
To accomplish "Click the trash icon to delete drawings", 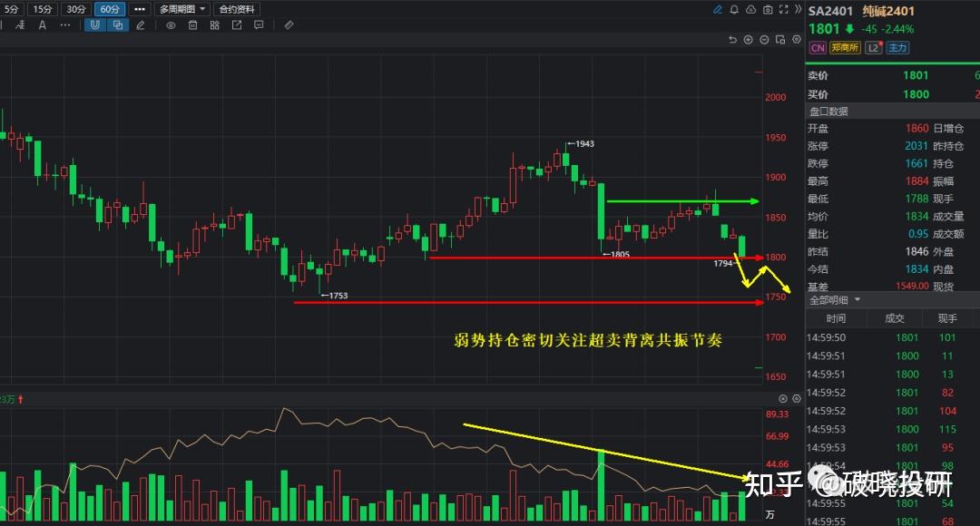I will point(193,25).
